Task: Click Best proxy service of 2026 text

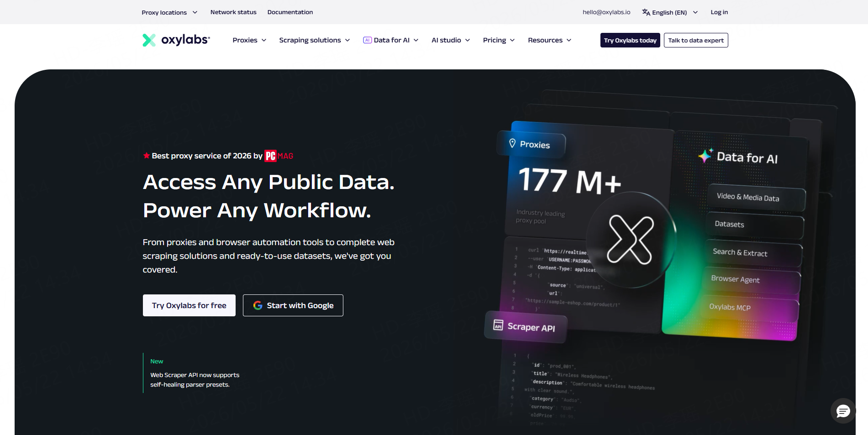Action: 207,156
